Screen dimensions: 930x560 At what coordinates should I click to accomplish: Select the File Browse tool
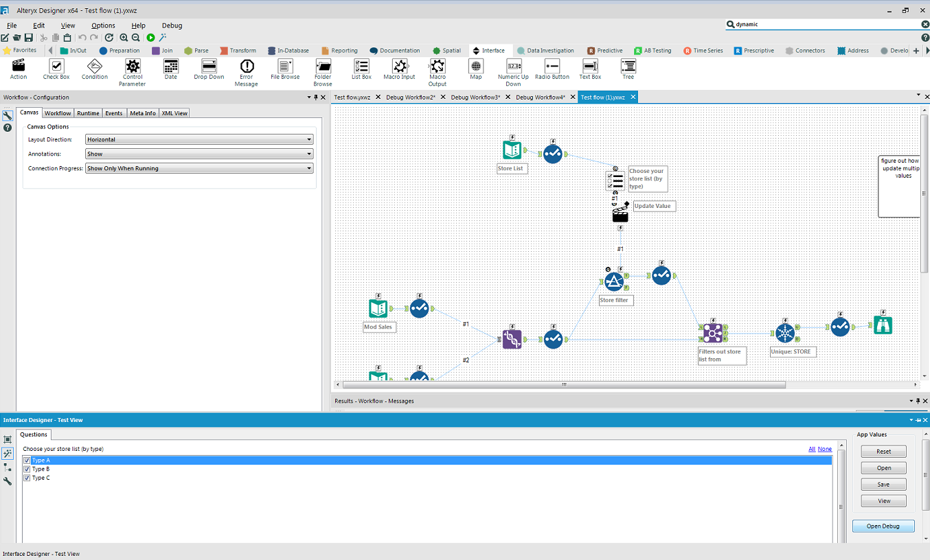click(285, 69)
